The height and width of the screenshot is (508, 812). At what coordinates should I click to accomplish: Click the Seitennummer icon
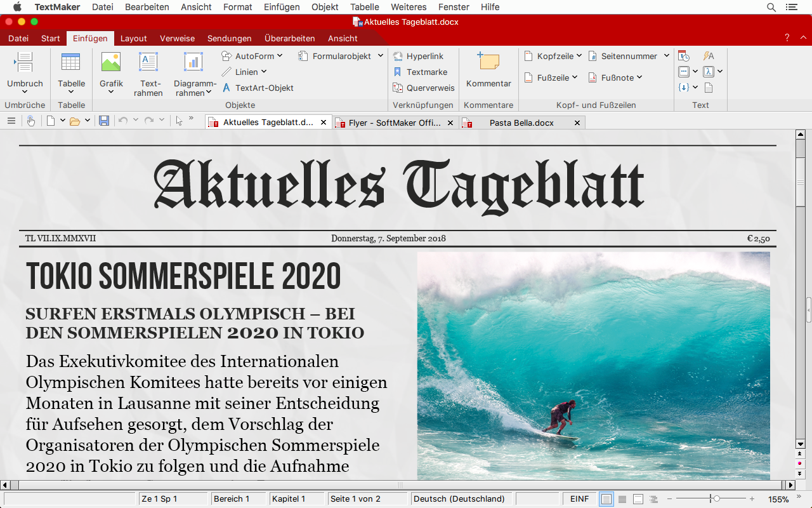593,56
